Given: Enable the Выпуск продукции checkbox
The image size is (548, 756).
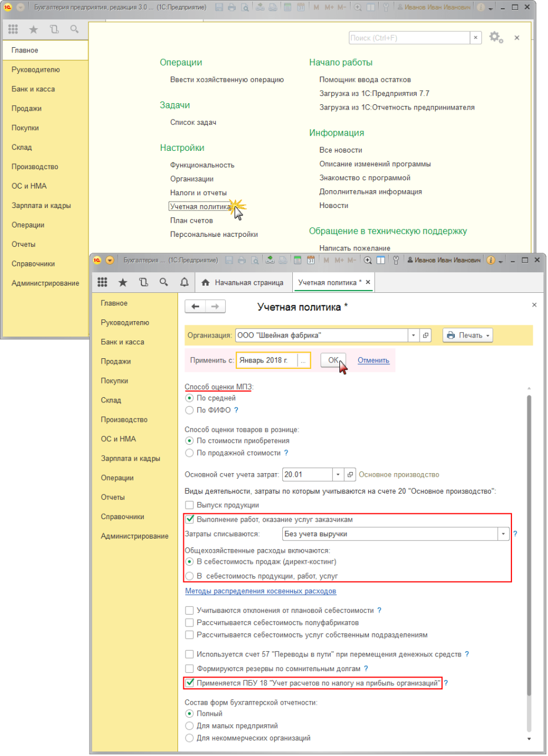Looking at the screenshot, I should pyautogui.click(x=189, y=505).
